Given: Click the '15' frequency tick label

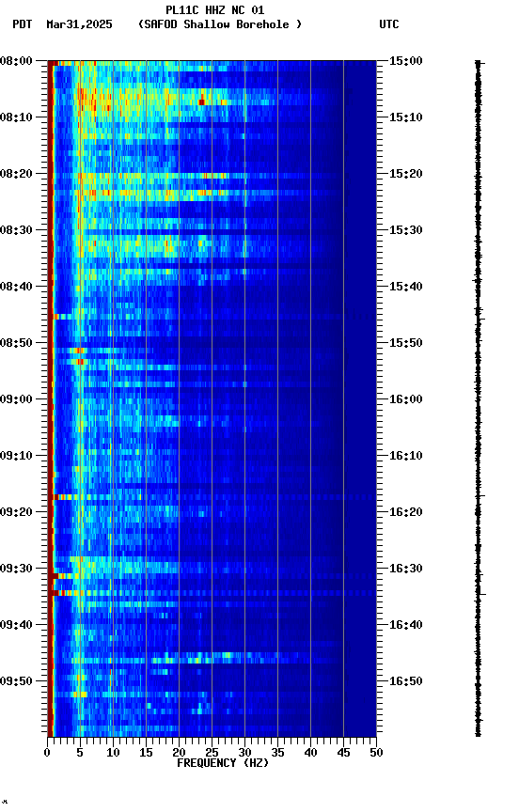Looking at the screenshot, I should [146, 753].
